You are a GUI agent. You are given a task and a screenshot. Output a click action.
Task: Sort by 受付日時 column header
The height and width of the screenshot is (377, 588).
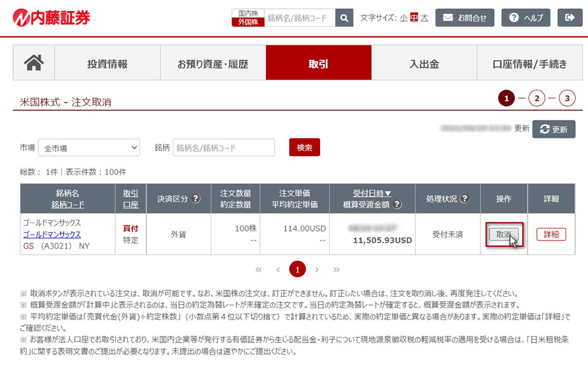coord(372,193)
